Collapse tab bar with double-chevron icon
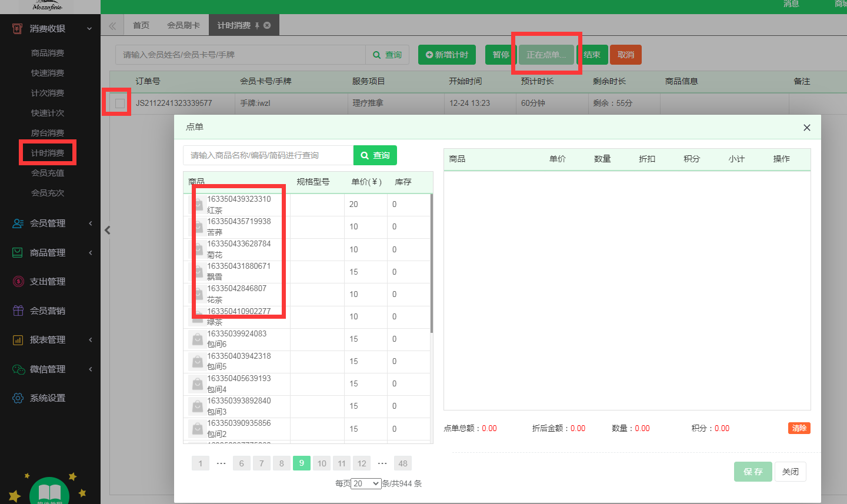The height and width of the screenshot is (504, 847). click(x=112, y=26)
